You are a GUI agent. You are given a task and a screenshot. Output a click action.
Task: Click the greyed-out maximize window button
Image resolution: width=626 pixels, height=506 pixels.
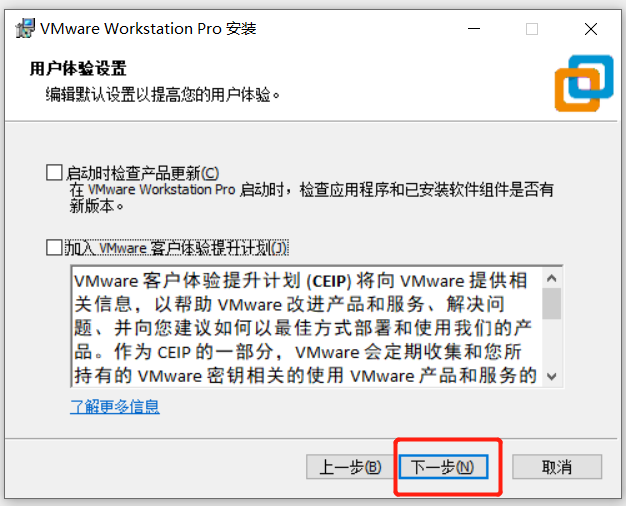[532, 29]
